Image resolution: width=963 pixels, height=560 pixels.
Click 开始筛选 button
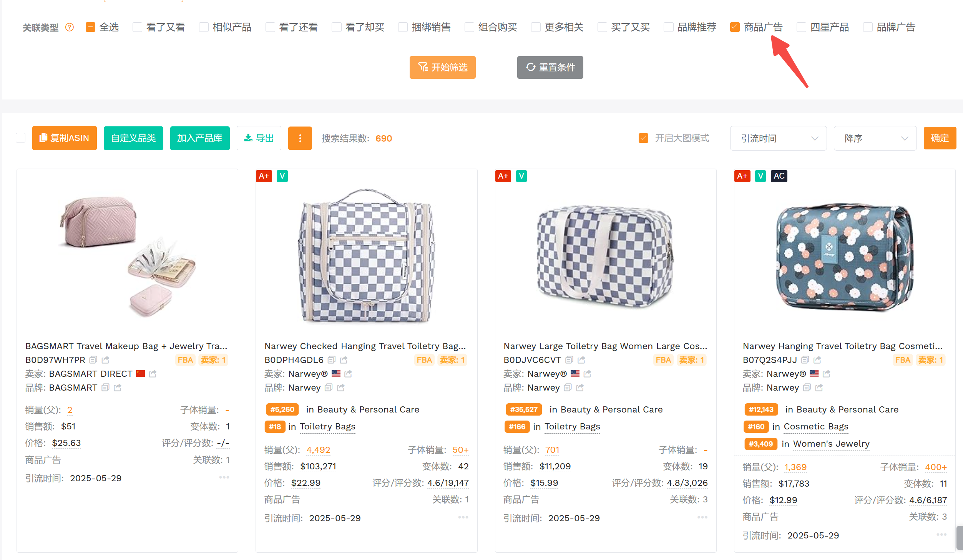coord(442,67)
